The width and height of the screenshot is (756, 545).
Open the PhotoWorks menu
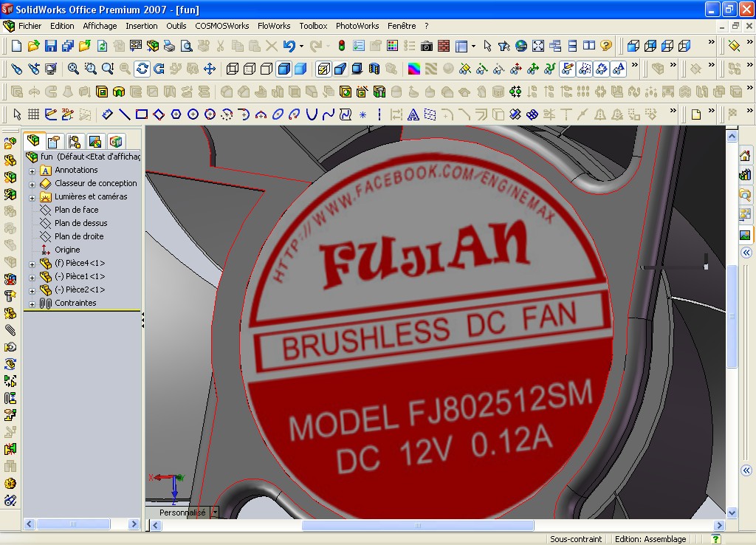point(357,26)
